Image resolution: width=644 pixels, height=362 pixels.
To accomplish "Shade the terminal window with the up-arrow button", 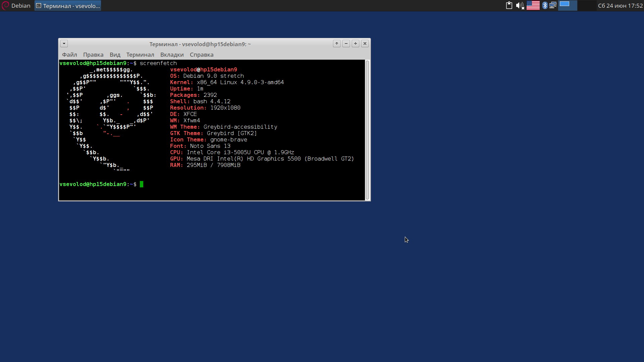I will 337,44.
